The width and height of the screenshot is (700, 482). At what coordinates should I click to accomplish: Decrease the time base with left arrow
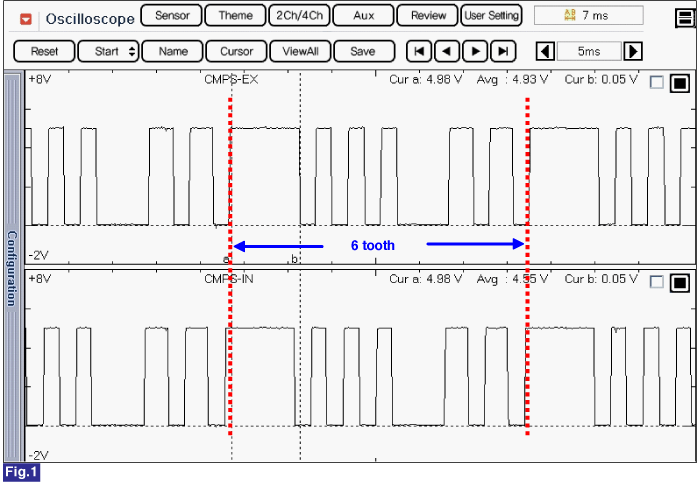point(545,51)
